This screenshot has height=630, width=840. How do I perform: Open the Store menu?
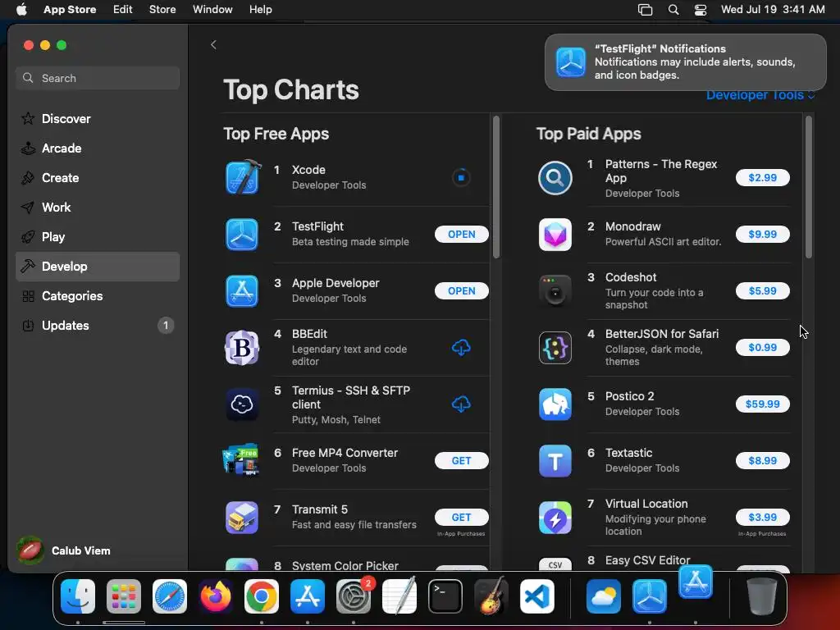[162, 10]
